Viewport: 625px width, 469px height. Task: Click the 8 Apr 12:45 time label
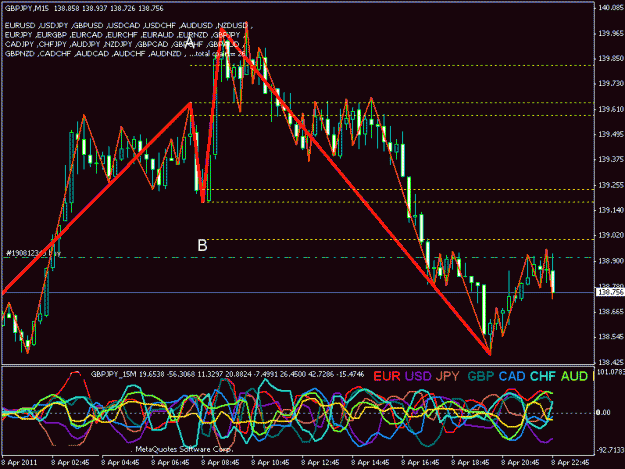320,463
